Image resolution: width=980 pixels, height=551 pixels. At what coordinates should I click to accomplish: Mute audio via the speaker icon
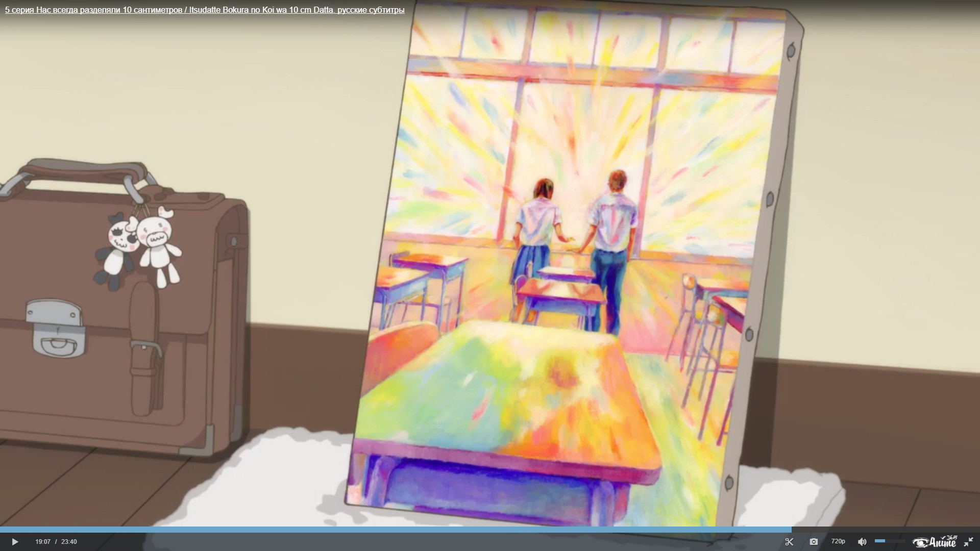tap(862, 542)
